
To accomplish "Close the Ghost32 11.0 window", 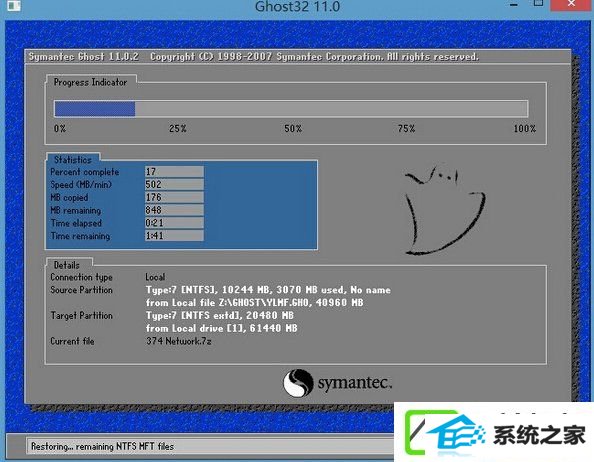I will pyautogui.click(x=572, y=4).
